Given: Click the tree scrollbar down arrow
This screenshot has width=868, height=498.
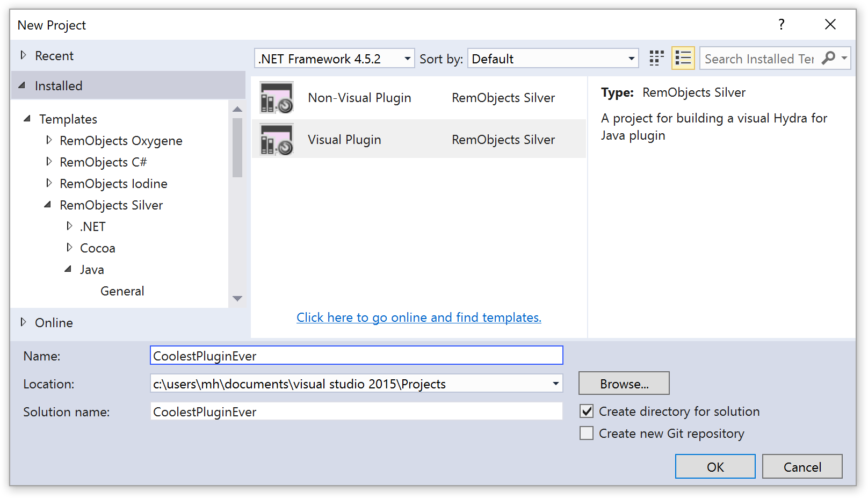Looking at the screenshot, I should pos(237,299).
